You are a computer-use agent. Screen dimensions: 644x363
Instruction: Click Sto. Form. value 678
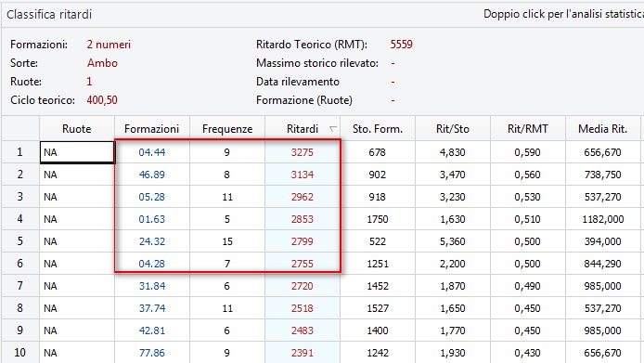[x=377, y=152]
